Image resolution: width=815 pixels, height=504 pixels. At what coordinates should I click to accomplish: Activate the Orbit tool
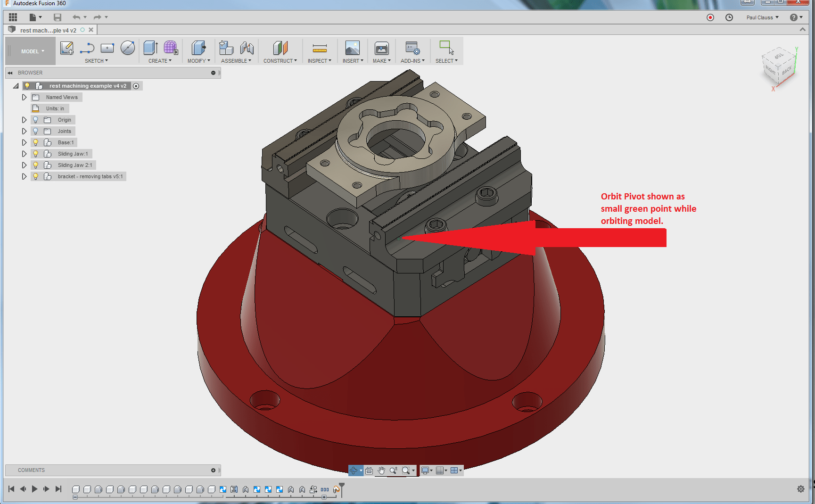[x=354, y=470]
